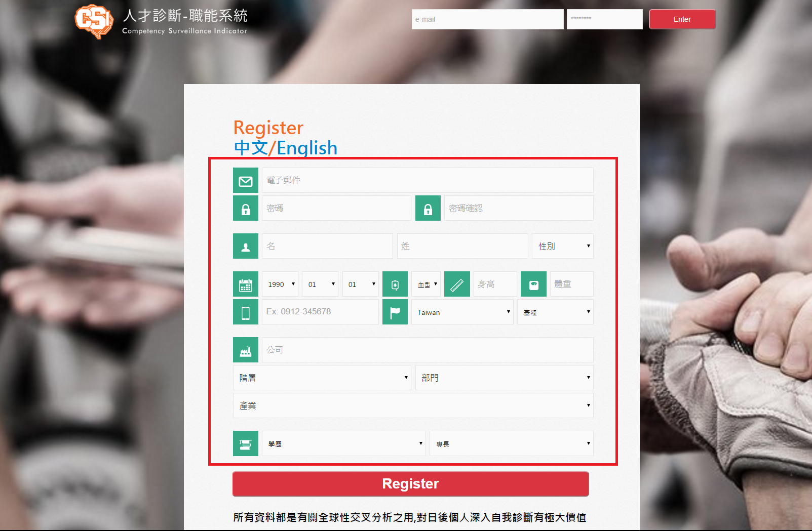
Task: Expand the Taiwan country dropdown
Action: pyautogui.click(x=462, y=312)
